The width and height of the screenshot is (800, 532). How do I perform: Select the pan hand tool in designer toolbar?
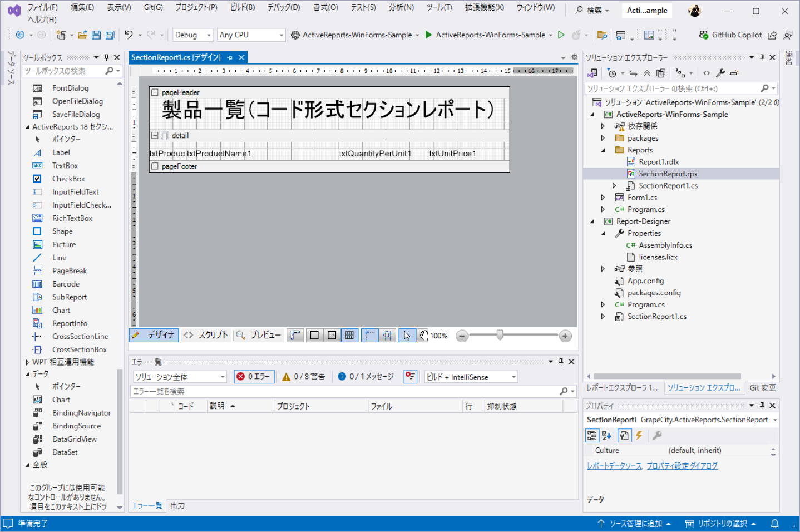pyautogui.click(x=424, y=336)
